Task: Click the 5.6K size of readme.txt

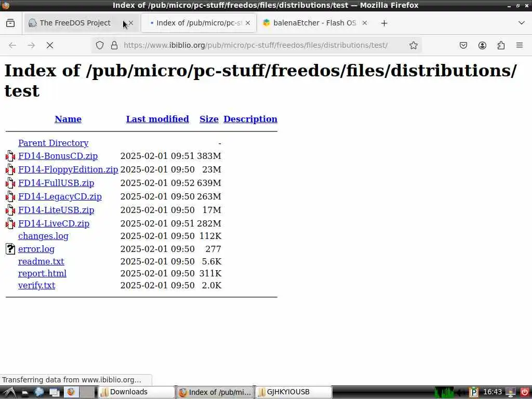Action: pyautogui.click(x=212, y=261)
